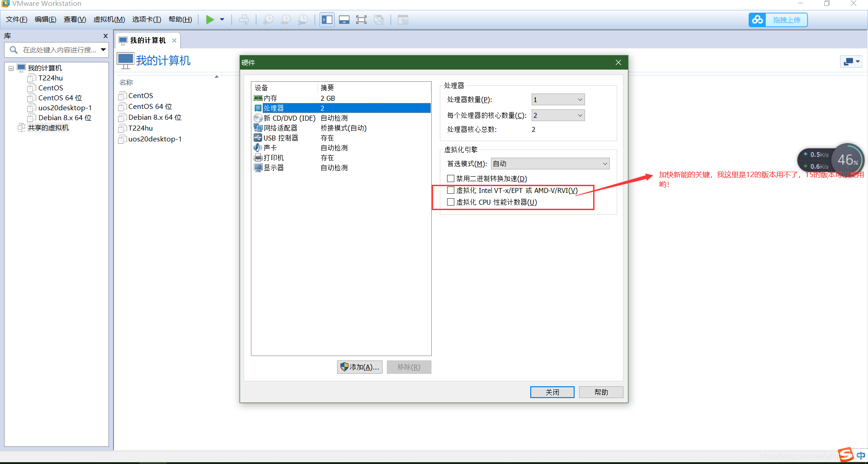Click the 移除(R) button
This screenshot has width=868, height=464.
pyautogui.click(x=409, y=367)
